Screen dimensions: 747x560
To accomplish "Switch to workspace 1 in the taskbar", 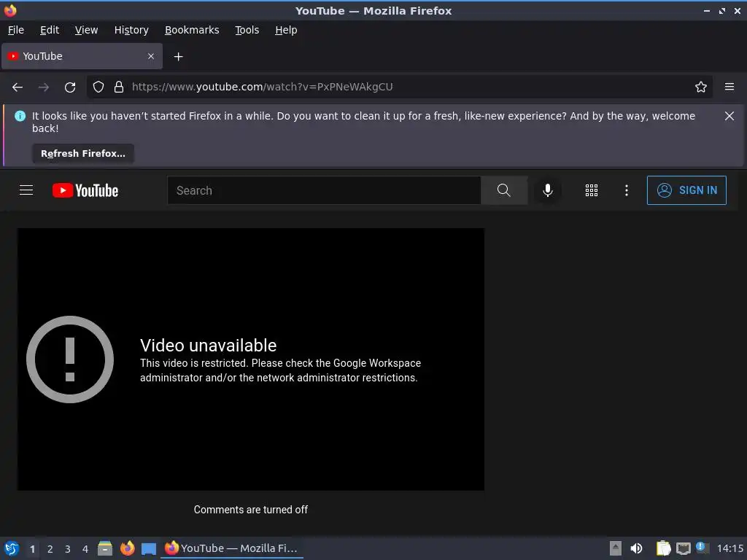I will coord(32,549).
